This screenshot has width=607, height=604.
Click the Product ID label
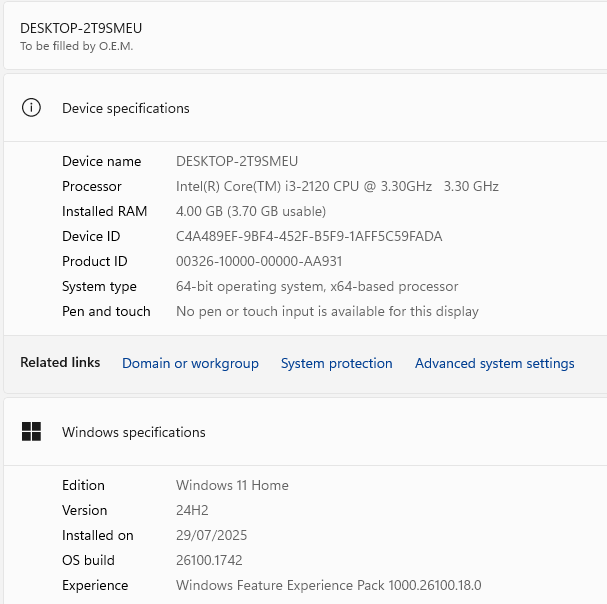coord(95,261)
